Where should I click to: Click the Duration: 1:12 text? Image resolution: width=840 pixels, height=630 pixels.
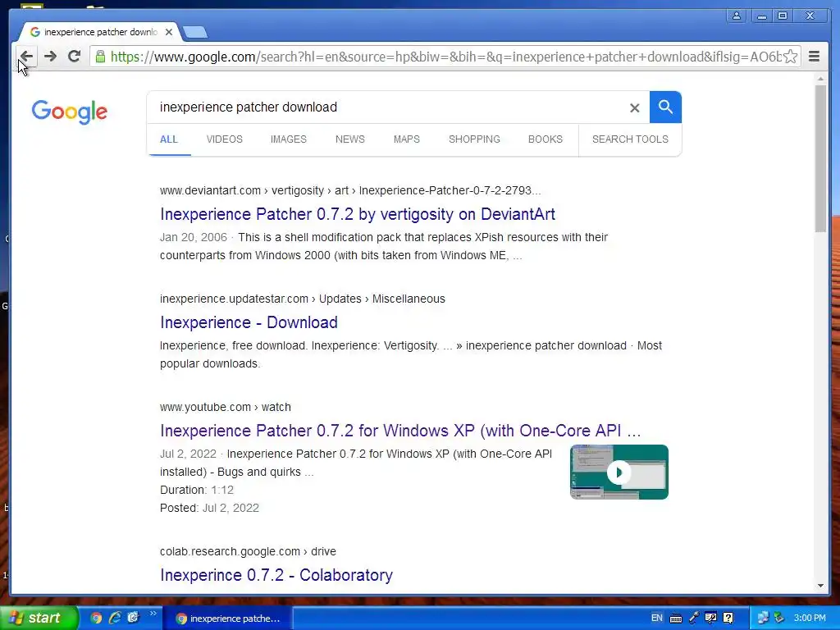coord(197,490)
